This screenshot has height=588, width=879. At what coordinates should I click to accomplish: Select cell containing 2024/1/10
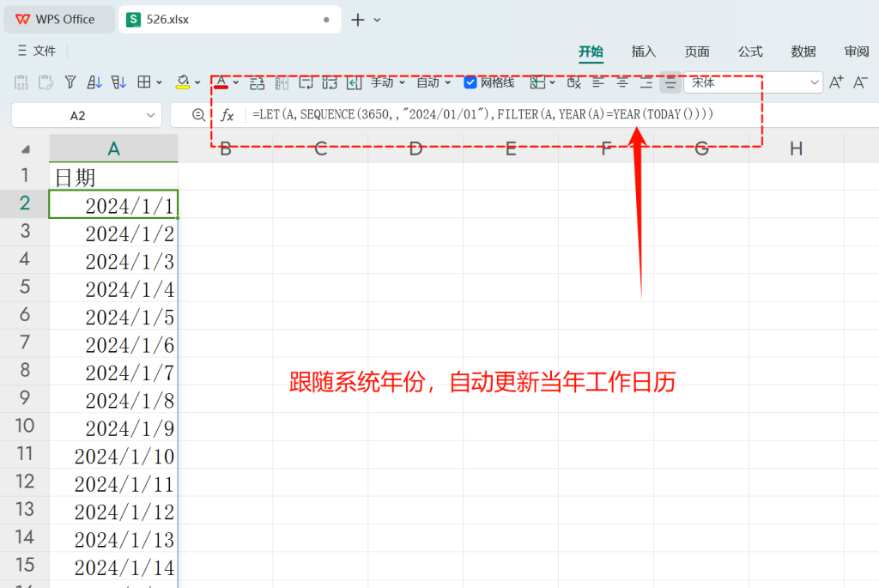[114, 455]
